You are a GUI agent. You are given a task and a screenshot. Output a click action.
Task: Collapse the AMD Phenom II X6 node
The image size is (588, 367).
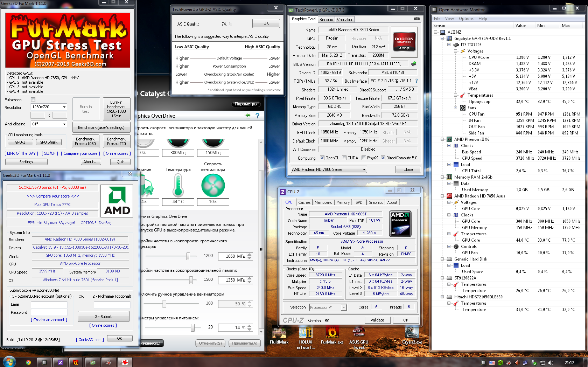(442, 139)
